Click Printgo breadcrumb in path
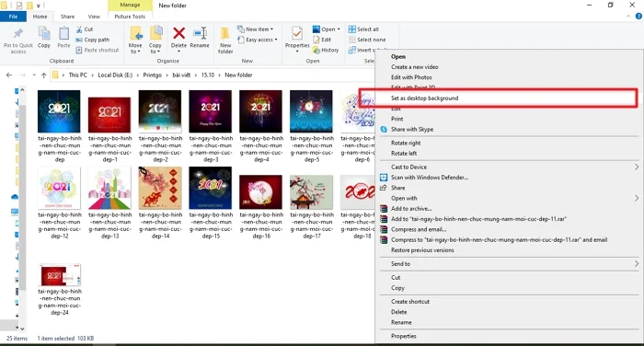This screenshot has height=346, width=644. [153, 75]
